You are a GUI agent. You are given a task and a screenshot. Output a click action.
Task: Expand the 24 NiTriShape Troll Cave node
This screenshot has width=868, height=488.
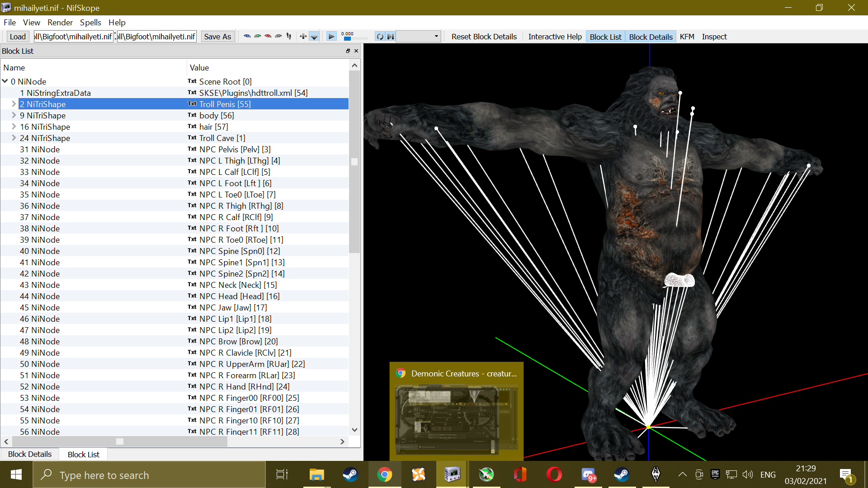(x=14, y=138)
